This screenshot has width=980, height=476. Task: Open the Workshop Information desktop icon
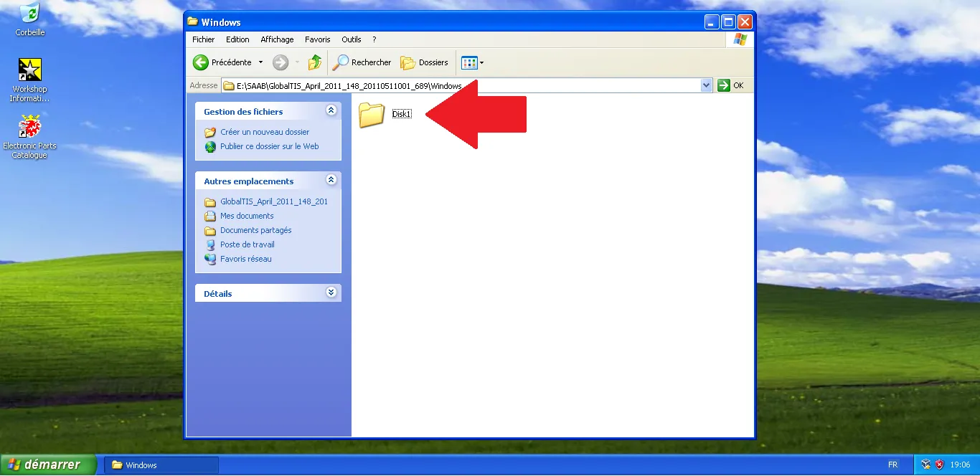tap(29, 70)
